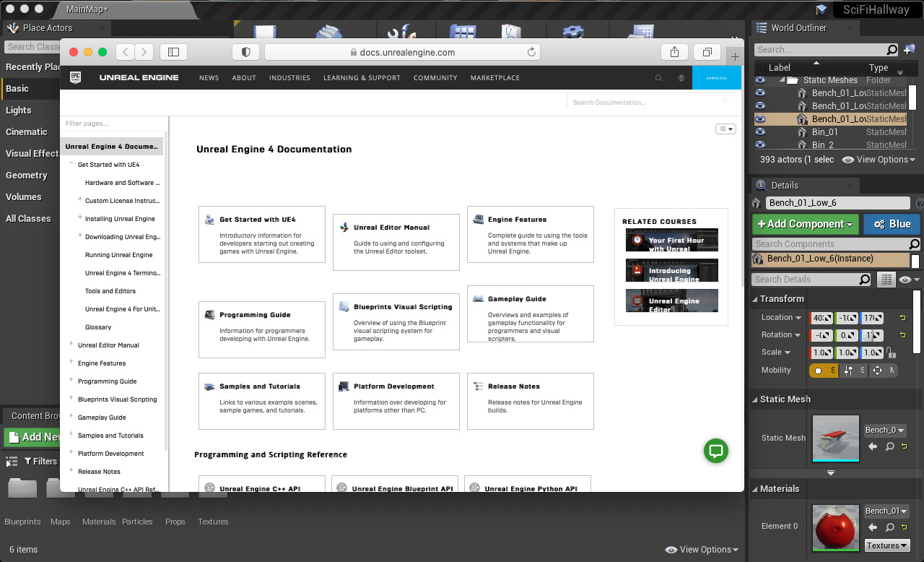Click the Search Components magnifier icon
Image resolution: width=924 pixels, height=562 pixels.
[x=914, y=244]
